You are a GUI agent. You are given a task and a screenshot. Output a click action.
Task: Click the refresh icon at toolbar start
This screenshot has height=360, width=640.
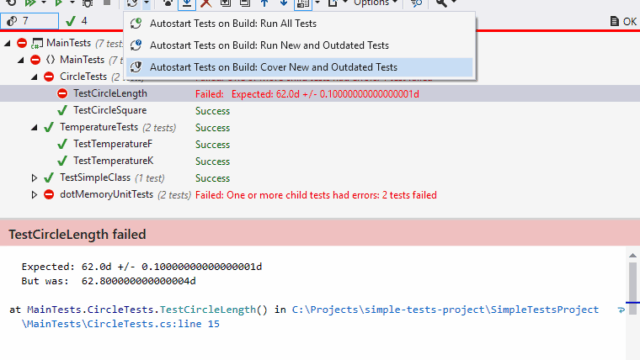pos(11,3)
